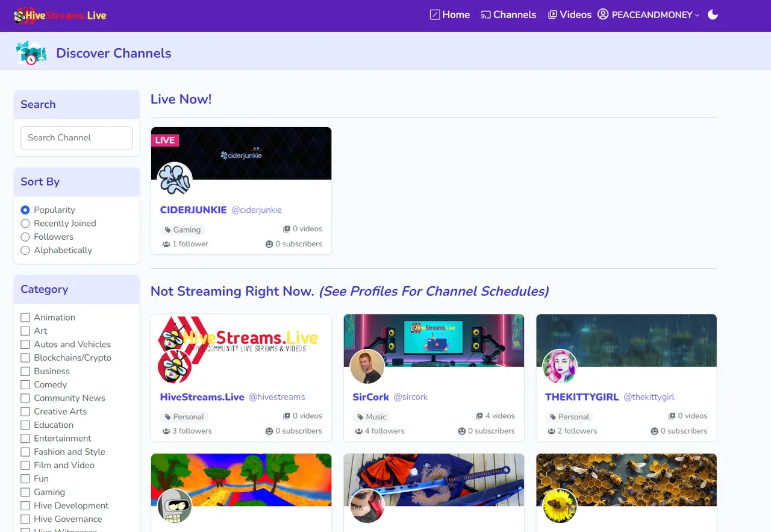This screenshot has height=532, width=771.
Task: Open THEKITTYGIRL profile avatar
Action: tap(560, 366)
